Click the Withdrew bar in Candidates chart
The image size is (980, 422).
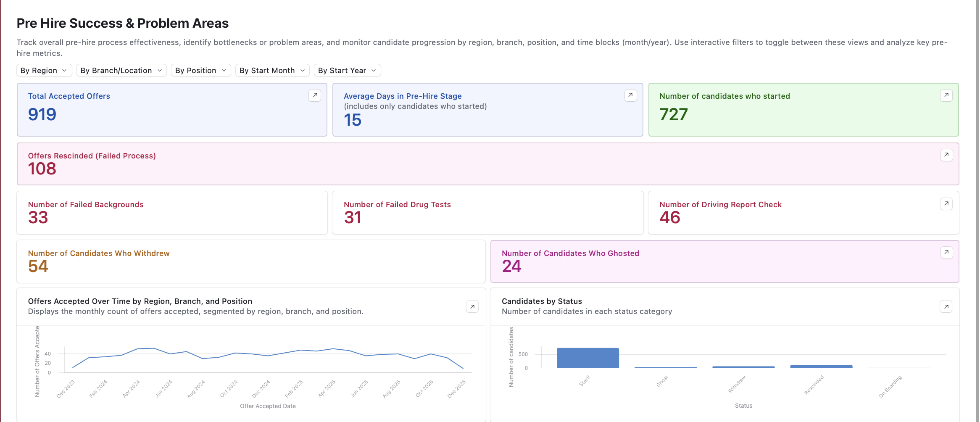(x=743, y=367)
